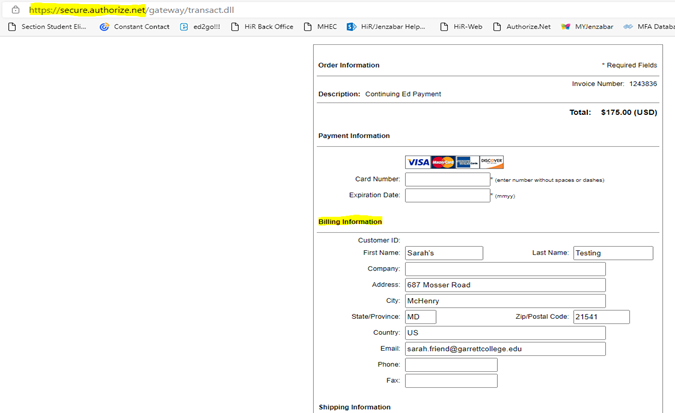
Task: Open the MFA Datab... bookmark
Action: click(649, 27)
